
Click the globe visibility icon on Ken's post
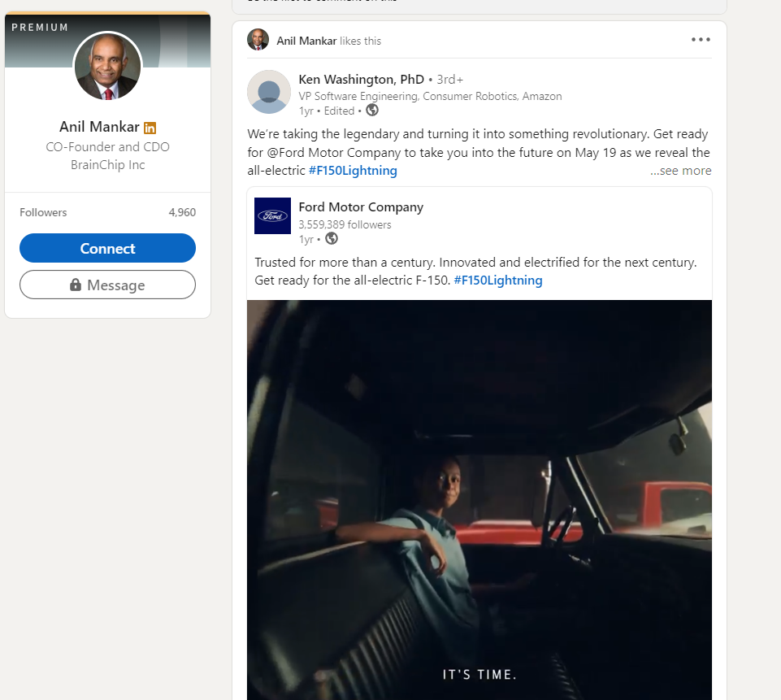coord(372,110)
